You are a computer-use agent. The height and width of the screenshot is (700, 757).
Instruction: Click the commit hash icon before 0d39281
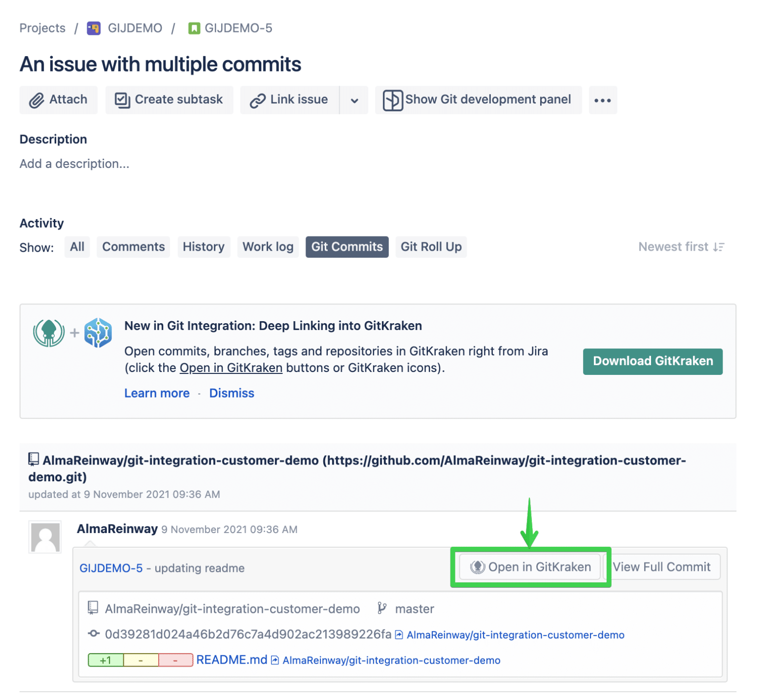(94, 635)
